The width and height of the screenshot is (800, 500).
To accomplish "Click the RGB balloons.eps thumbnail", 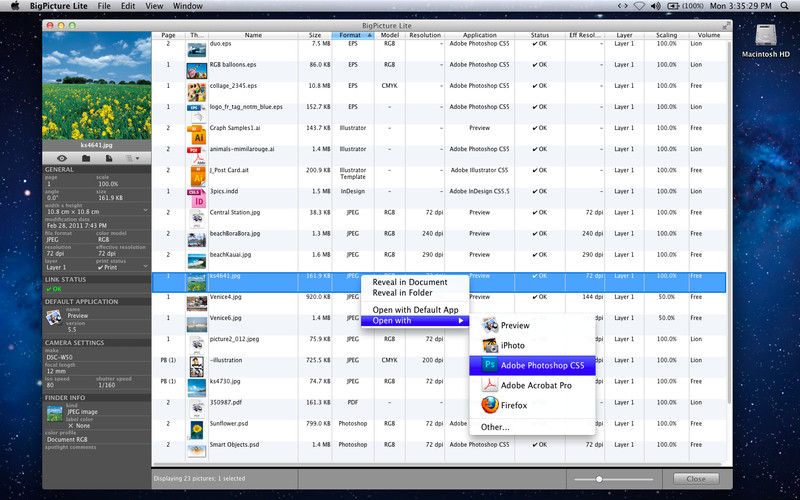I will (x=196, y=70).
